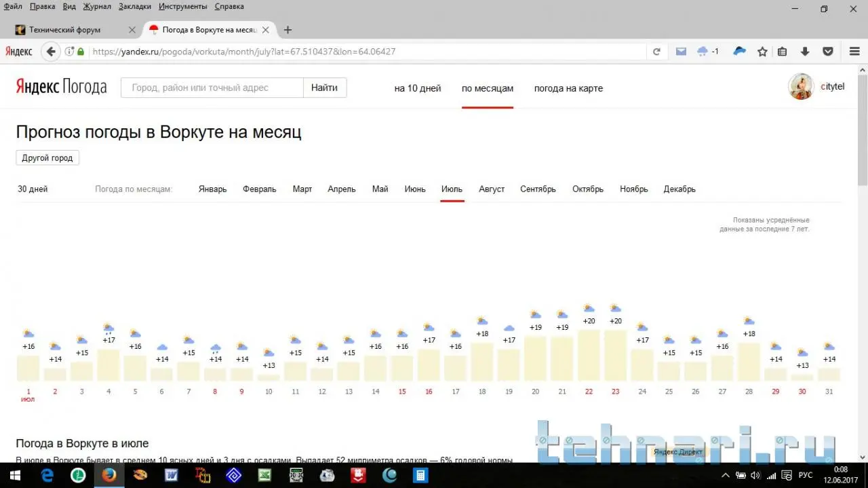Save page to Pocket icon
The image size is (868, 488).
click(828, 52)
